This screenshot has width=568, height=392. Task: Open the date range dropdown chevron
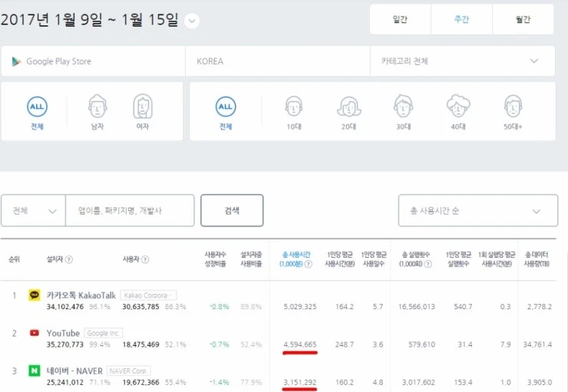(192, 21)
